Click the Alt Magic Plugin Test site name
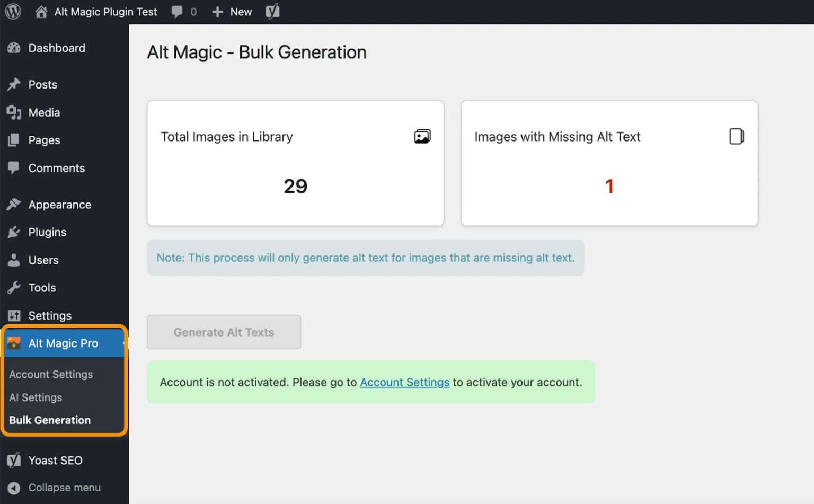The width and height of the screenshot is (814, 504). point(105,12)
